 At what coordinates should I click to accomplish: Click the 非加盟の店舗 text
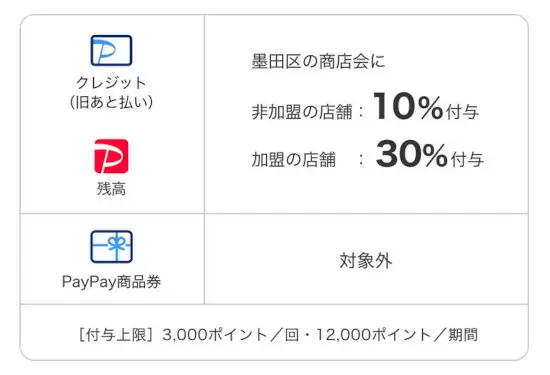click(302, 112)
